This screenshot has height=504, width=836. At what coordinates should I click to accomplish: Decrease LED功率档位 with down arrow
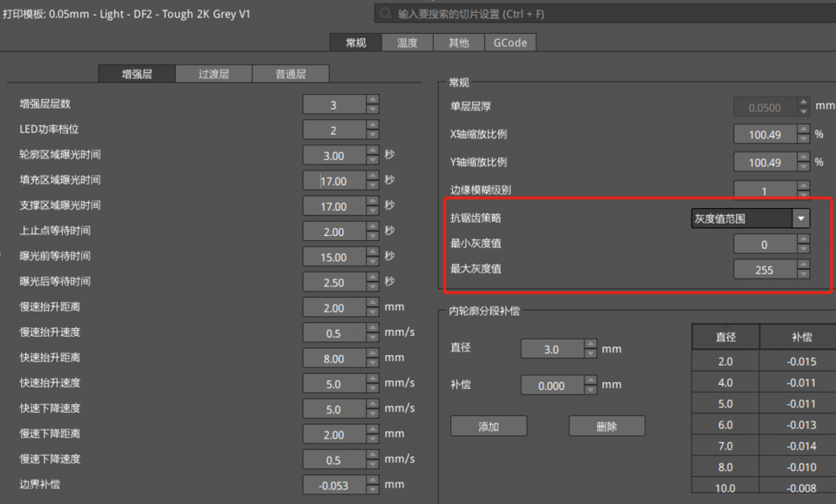coord(373,135)
